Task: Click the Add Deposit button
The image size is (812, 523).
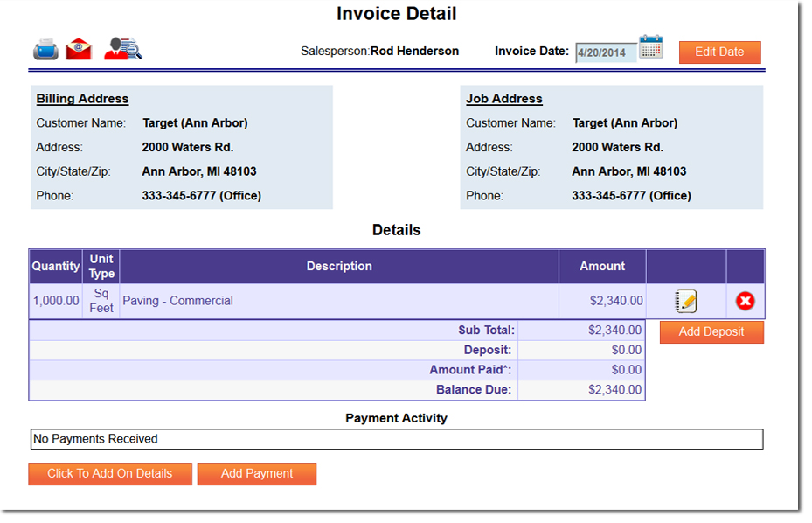Action: click(x=711, y=331)
